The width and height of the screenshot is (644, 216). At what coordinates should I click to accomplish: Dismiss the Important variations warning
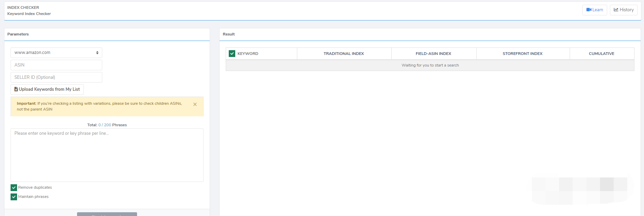point(195,104)
